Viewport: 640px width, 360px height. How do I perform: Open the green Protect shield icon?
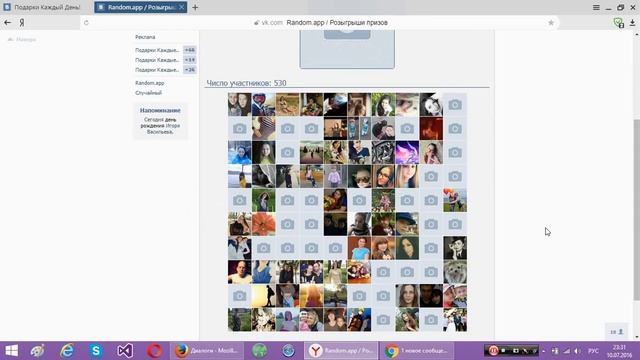point(618,23)
